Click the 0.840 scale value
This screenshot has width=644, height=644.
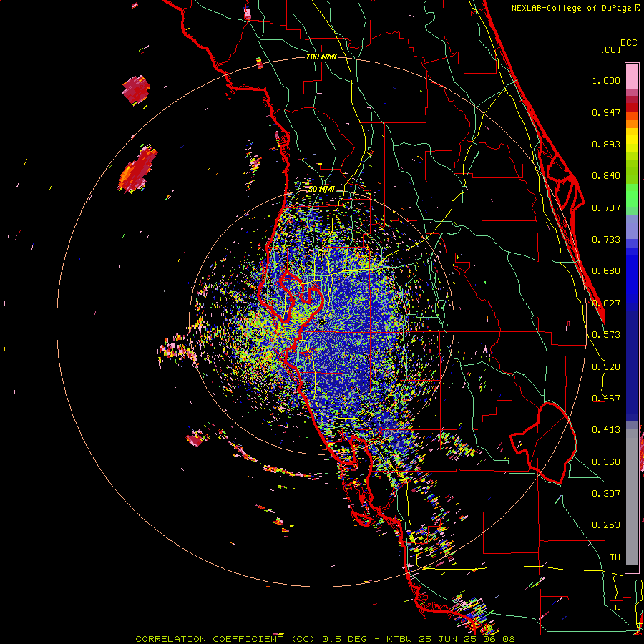[x=606, y=176]
